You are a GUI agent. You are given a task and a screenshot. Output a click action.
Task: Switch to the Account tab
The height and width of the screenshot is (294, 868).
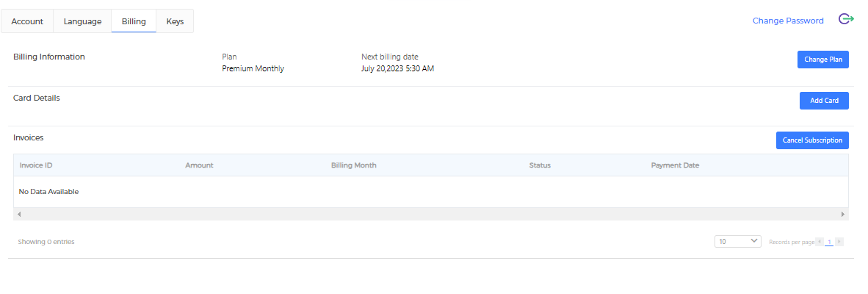pos(27,21)
